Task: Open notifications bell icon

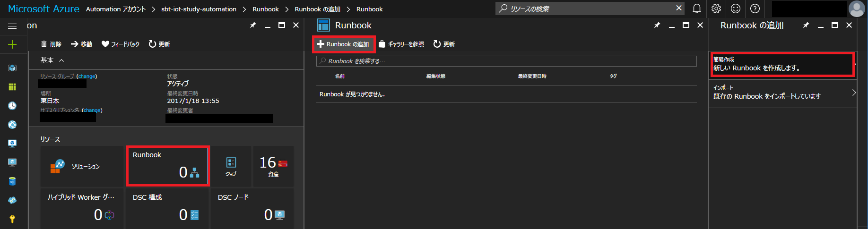Action: pyautogui.click(x=697, y=8)
